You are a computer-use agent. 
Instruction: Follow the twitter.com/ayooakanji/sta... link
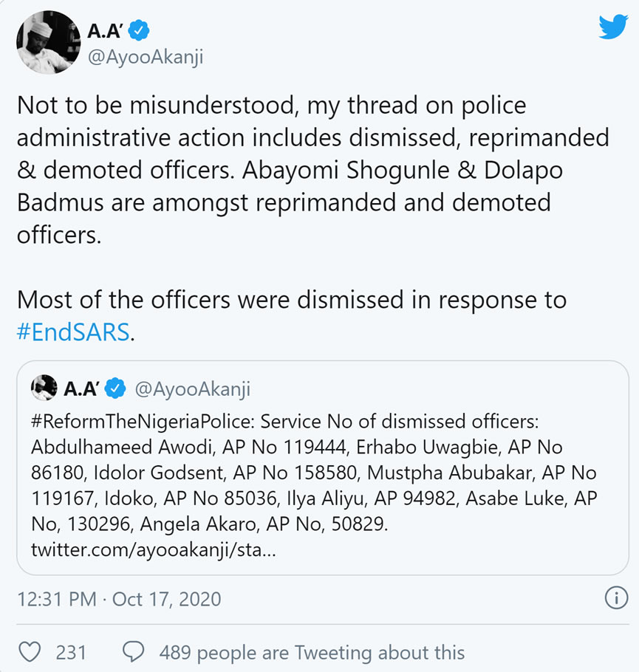click(154, 550)
